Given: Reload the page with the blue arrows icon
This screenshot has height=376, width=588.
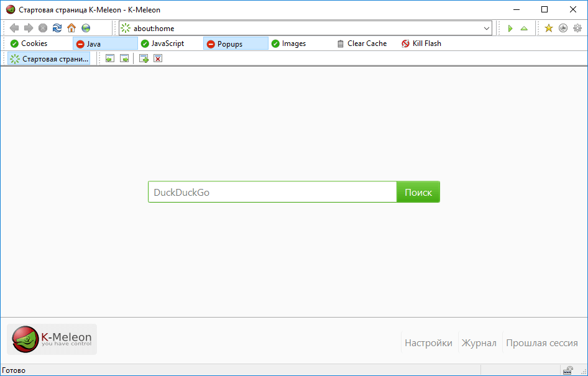Looking at the screenshot, I should click(57, 28).
